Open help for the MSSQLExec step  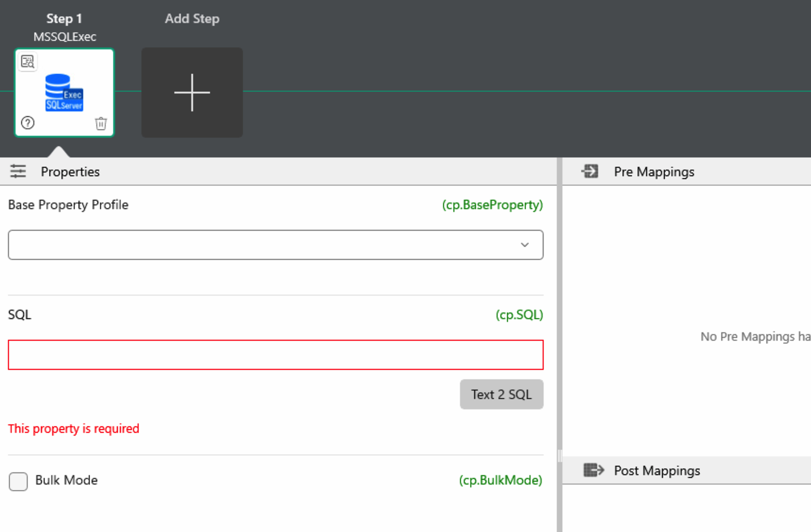point(28,123)
